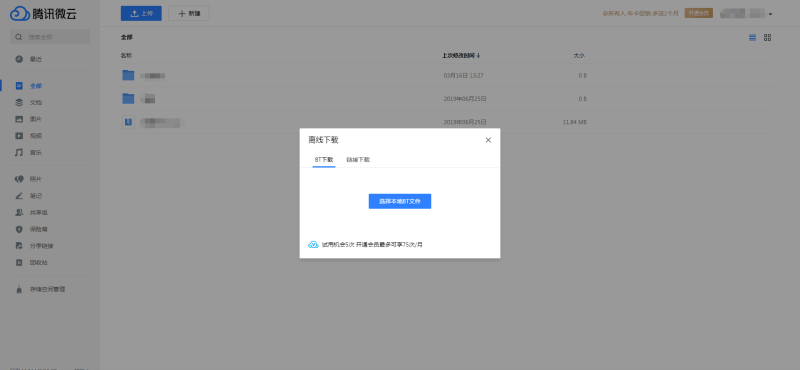
Task: Click the 开通会员 membership button
Action: (699, 13)
